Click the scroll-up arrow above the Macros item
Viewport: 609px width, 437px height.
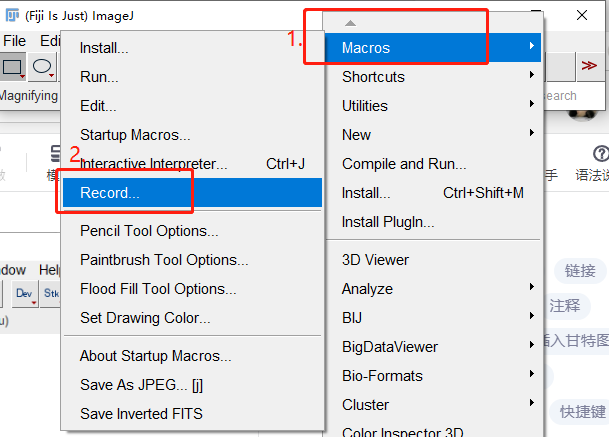(x=350, y=23)
